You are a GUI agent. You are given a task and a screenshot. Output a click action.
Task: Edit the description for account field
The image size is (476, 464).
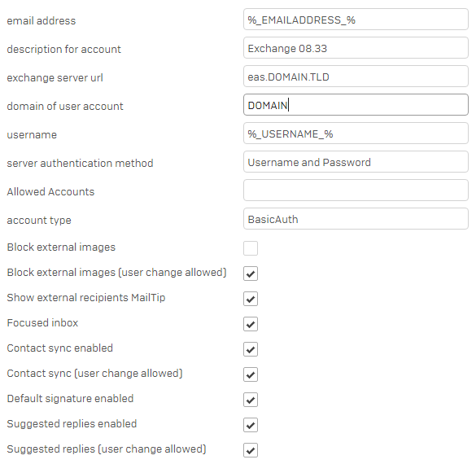[356, 48]
